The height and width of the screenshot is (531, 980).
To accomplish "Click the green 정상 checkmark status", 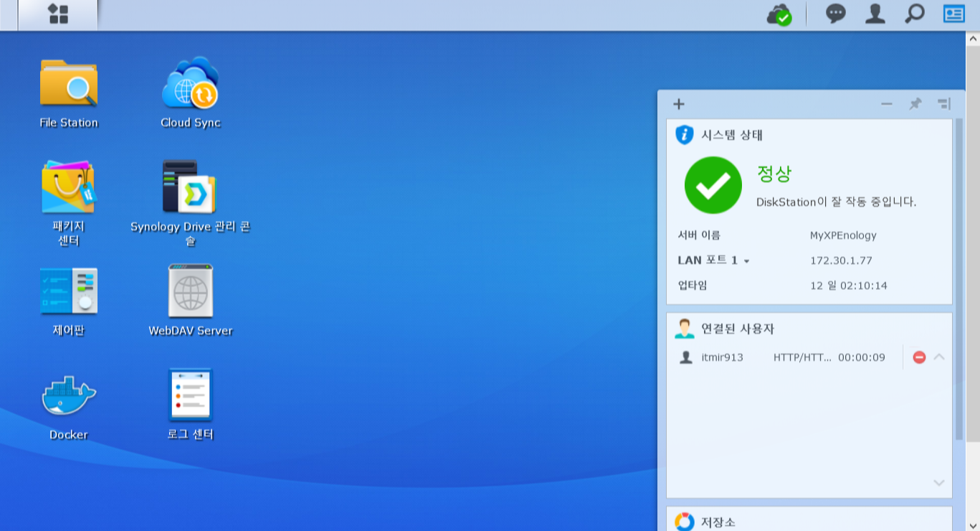I will (x=713, y=185).
